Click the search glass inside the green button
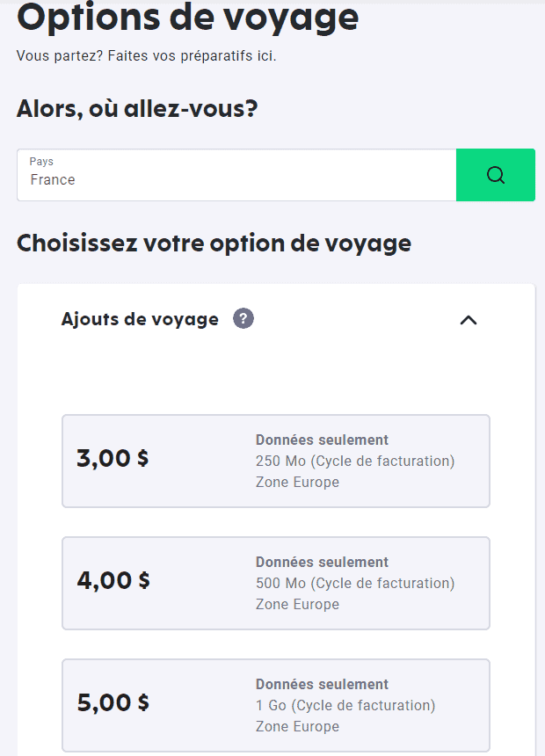The height and width of the screenshot is (756, 545). point(495,175)
